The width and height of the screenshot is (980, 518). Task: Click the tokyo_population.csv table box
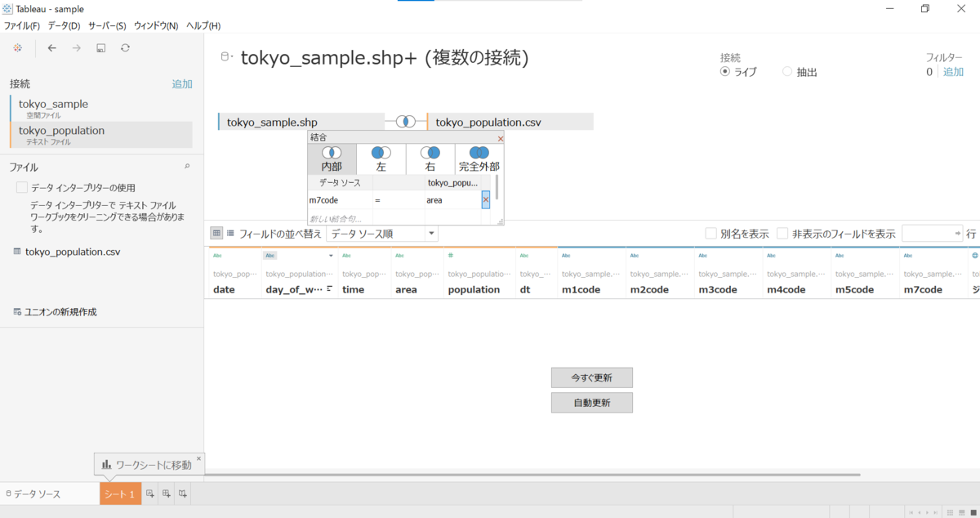click(510, 122)
